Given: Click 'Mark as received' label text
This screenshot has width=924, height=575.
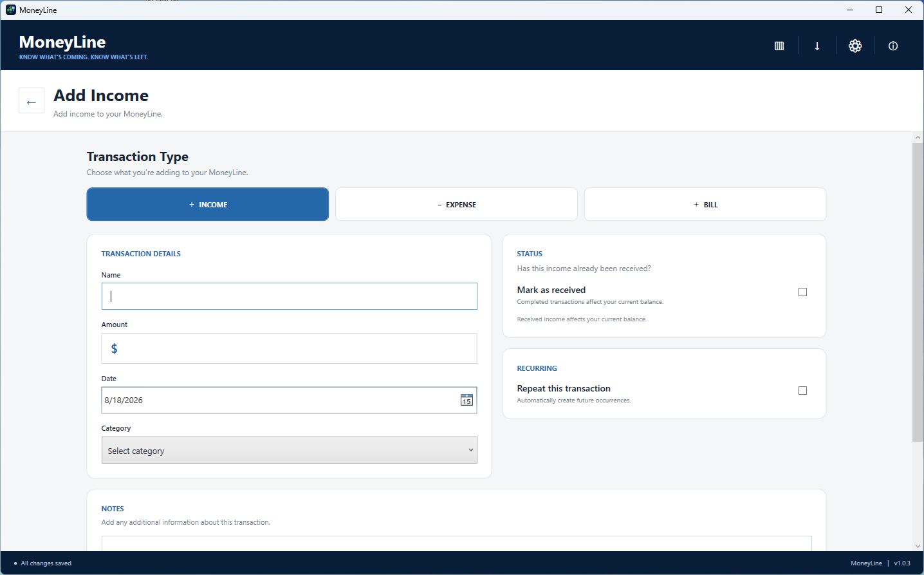Looking at the screenshot, I should pos(551,290).
